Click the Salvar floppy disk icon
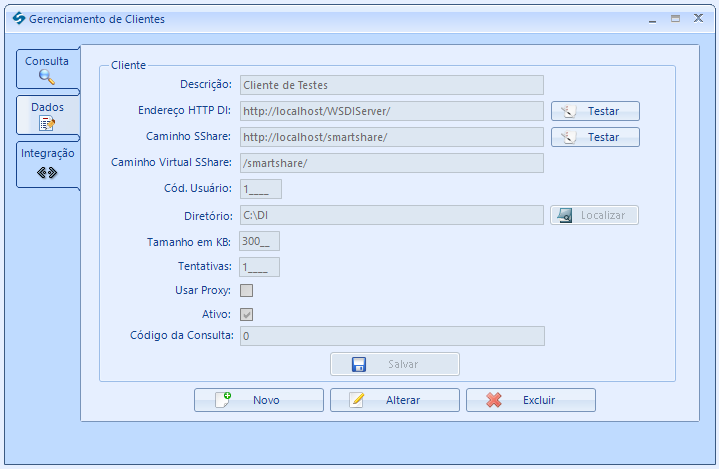This screenshot has width=719, height=469. click(x=359, y=364)
